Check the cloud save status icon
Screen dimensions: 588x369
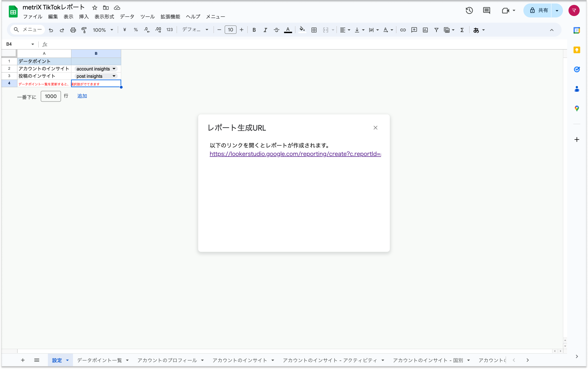tap(117, 8)
